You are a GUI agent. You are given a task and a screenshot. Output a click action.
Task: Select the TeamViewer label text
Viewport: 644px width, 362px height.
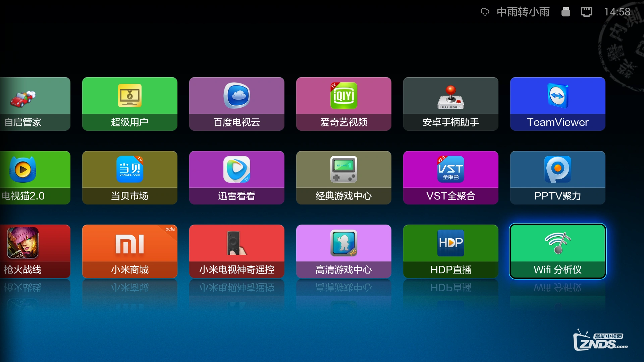(558, 122)
